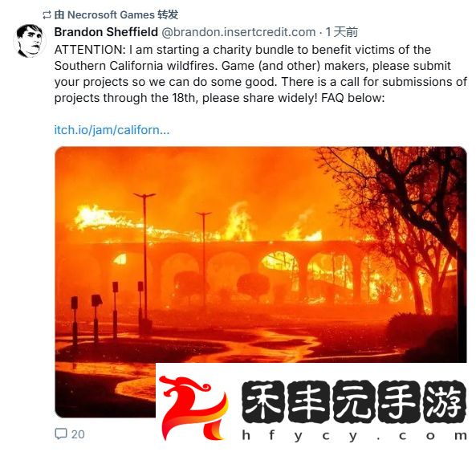
Task: Click the hfycy.com watermark address
Action: tap(355, 436)
